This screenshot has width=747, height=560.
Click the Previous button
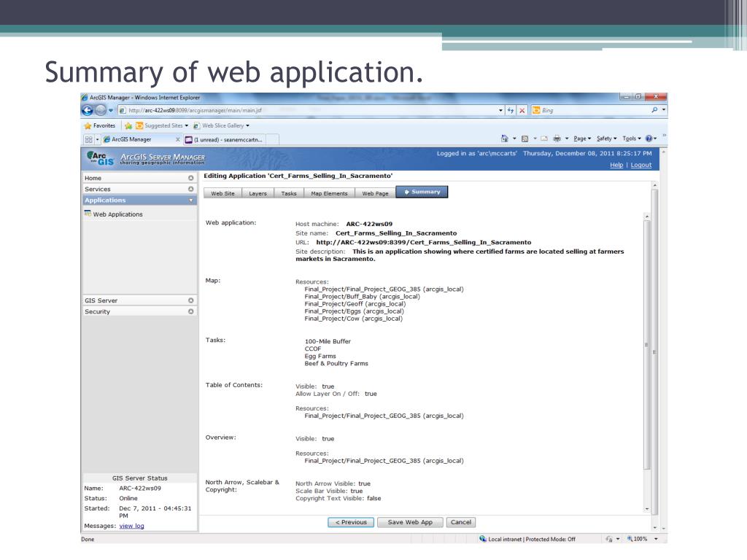[x=351, y=522]
